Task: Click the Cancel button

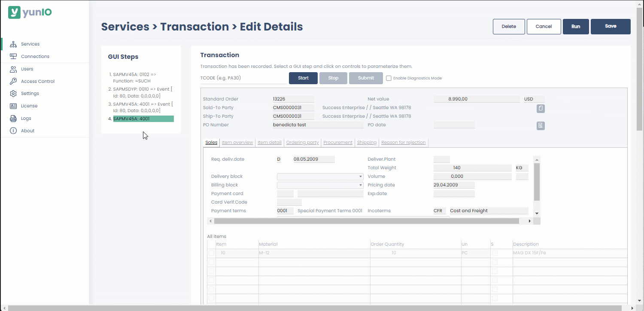Action: click(544, 26)
